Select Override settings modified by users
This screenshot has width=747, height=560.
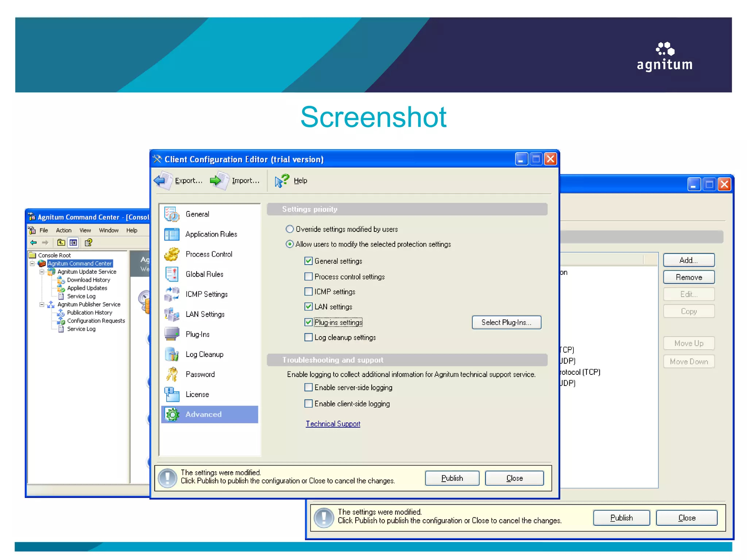point(290,229)
